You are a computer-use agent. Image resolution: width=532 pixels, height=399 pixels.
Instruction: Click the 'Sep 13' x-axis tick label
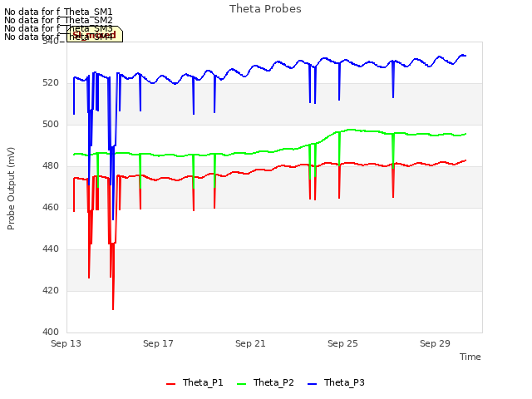point(66,343)
